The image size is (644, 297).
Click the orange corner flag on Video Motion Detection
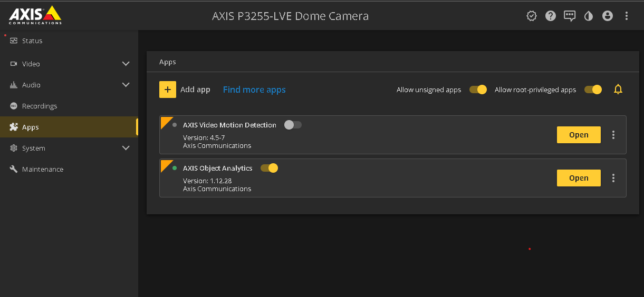pos(165,121)
